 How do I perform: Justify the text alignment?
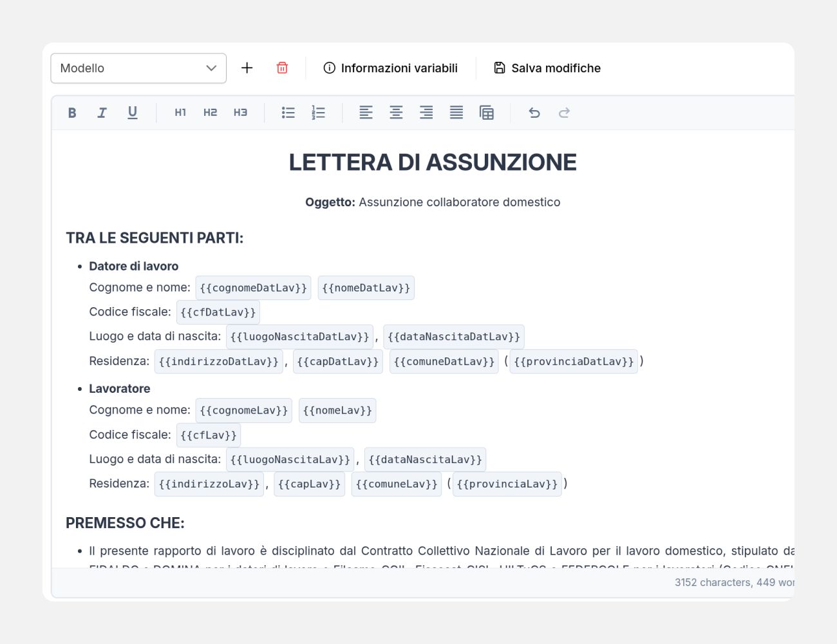pos(456,113)
